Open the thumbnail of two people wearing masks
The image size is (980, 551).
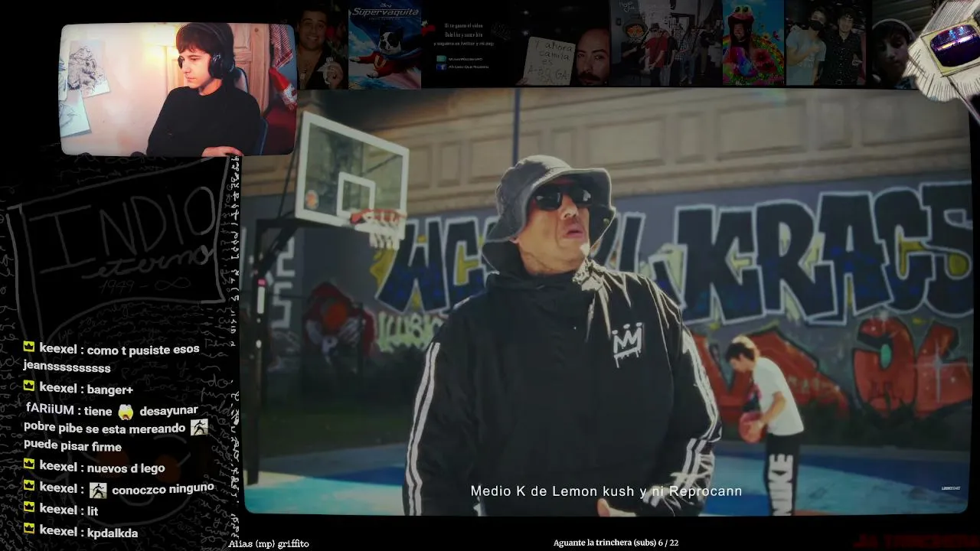(827, 43)
